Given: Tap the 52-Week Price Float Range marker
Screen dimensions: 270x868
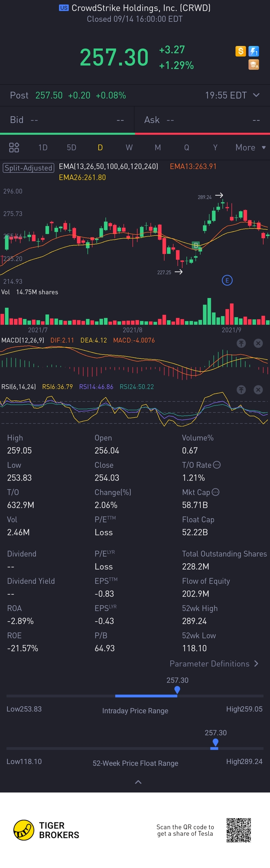Looking at the screenshot, I should click(215, 742).
